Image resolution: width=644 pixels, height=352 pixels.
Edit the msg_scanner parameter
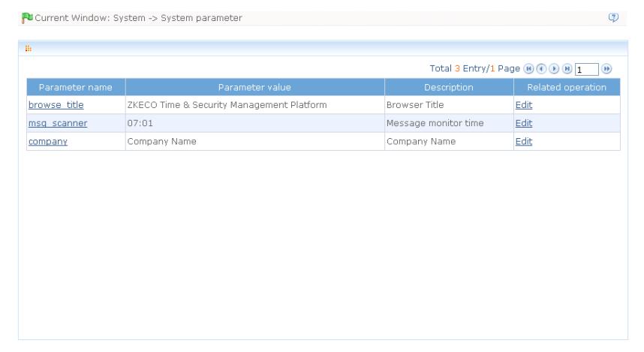tap(524, 123)
